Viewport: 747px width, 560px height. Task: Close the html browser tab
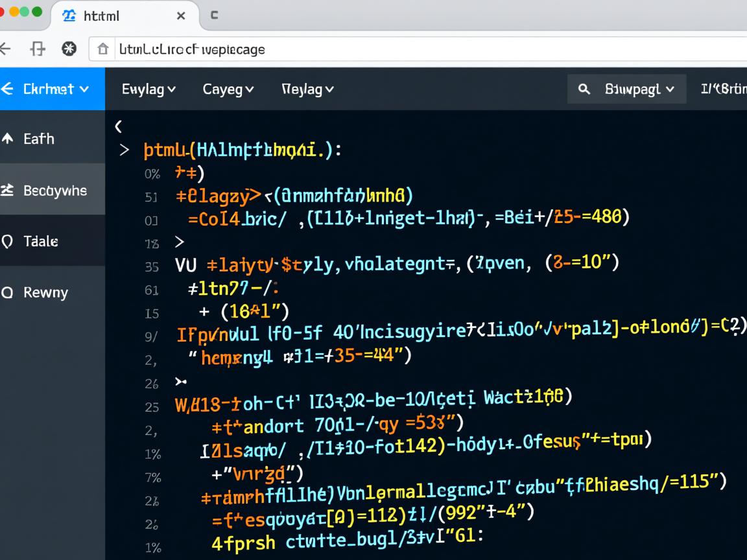181,16
